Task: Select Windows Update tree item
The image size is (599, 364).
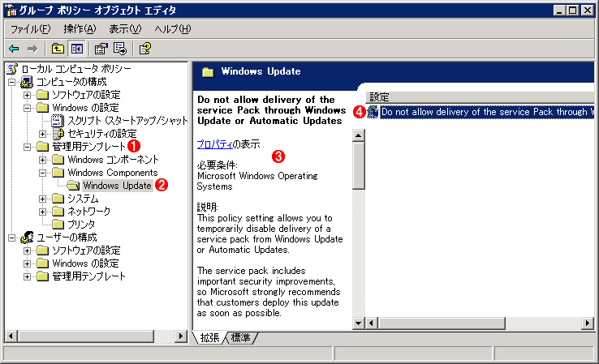Action: tap(118, 186)
